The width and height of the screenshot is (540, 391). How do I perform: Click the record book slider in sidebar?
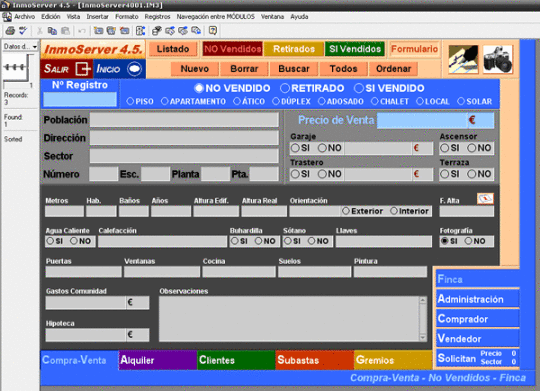[15, 67]
